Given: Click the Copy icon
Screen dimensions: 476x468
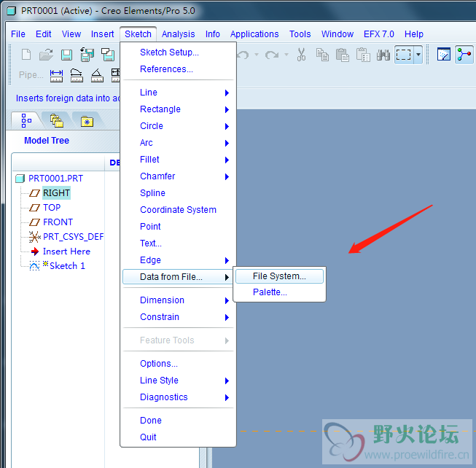Looking at the screenshot, I should coord(322,55).
